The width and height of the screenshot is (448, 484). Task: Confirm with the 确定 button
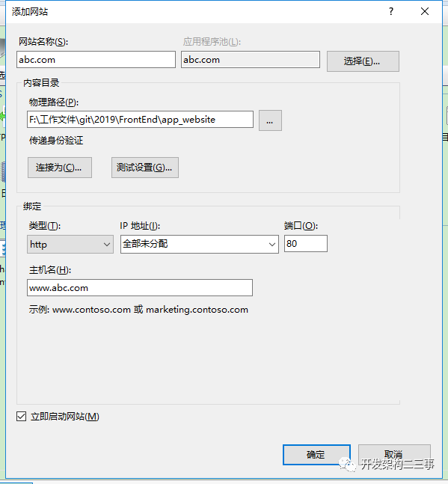(316, 455)
